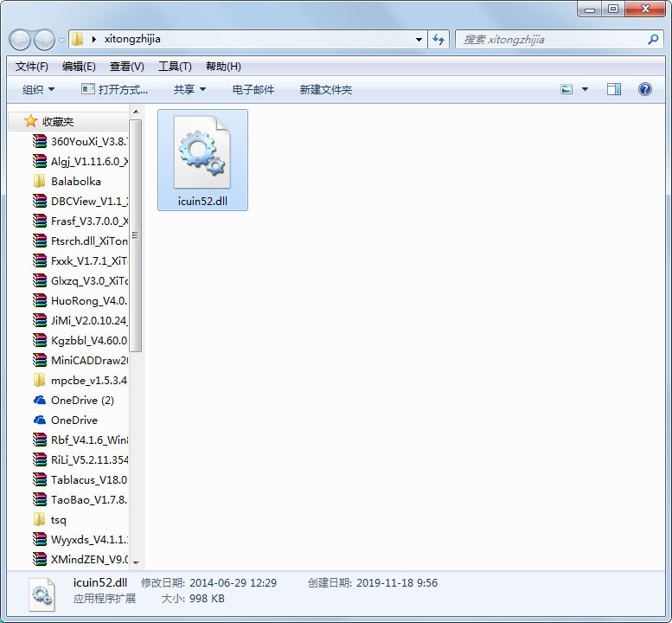Click the Back navigation arrow button
Viewport: 672px width, 623px height.
click(21, 40)
